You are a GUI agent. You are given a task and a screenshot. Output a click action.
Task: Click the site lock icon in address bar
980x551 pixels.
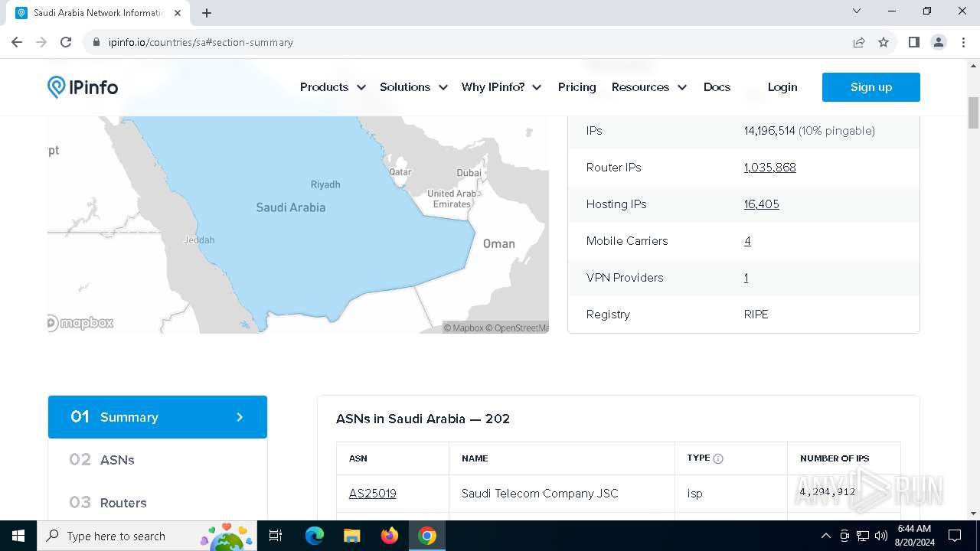click(96, 42)
